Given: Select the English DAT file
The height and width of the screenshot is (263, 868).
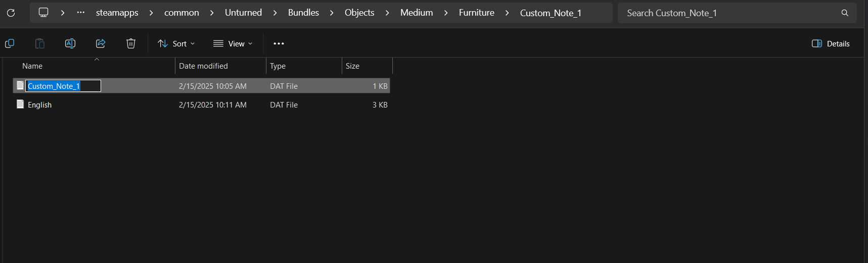Looking at the screenshot, I should (x=39, y=105).
